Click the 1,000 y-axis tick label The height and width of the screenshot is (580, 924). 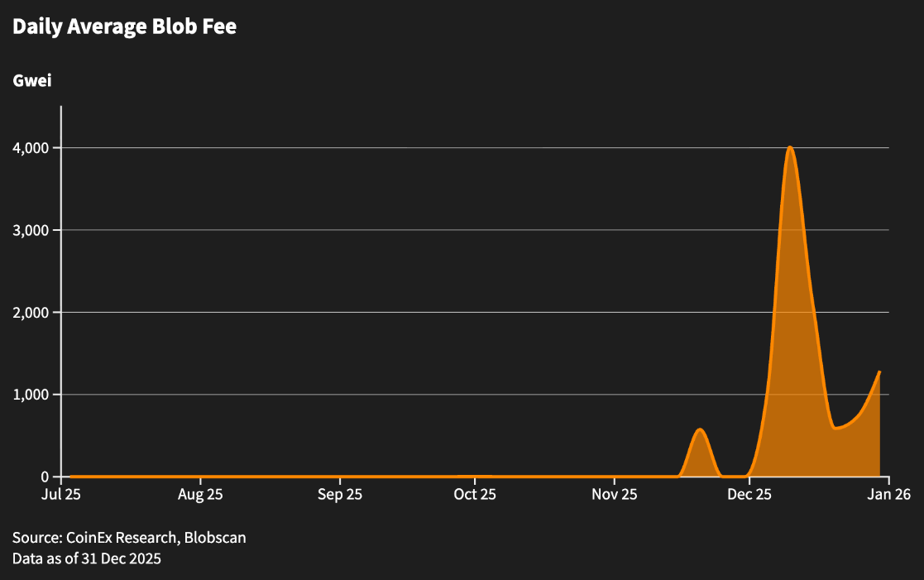coord(31,395)
